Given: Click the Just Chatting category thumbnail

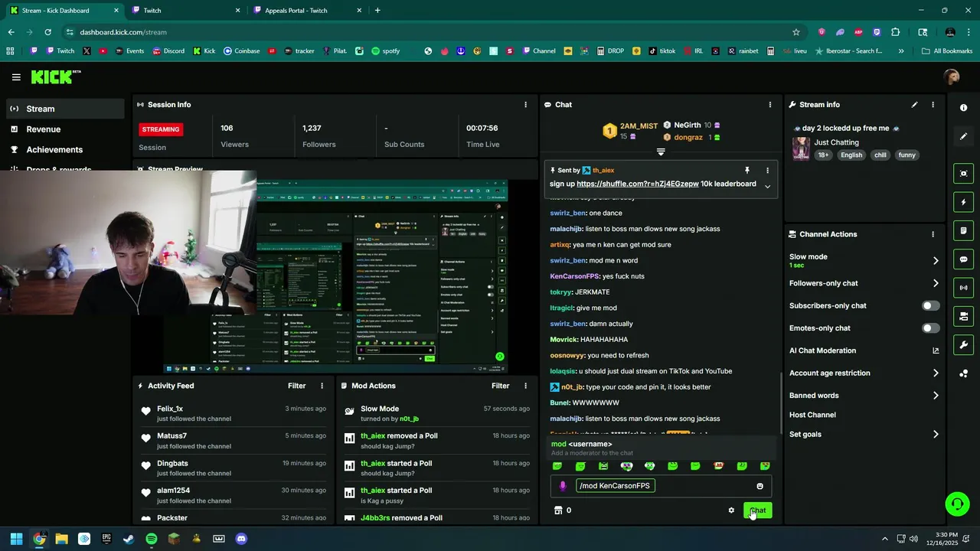Looking at the screenshot, I should pyautogui.click(x=801, y=148).
